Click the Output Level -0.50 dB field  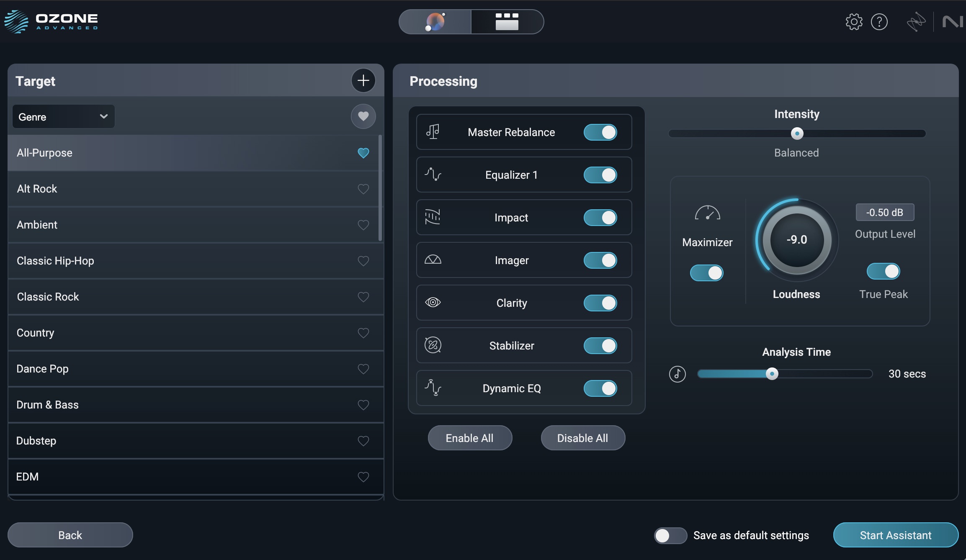(x=884, y=212)
